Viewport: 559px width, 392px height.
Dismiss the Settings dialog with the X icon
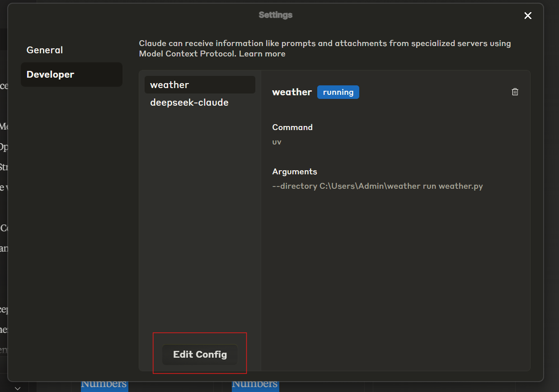[x=528, y=15]
